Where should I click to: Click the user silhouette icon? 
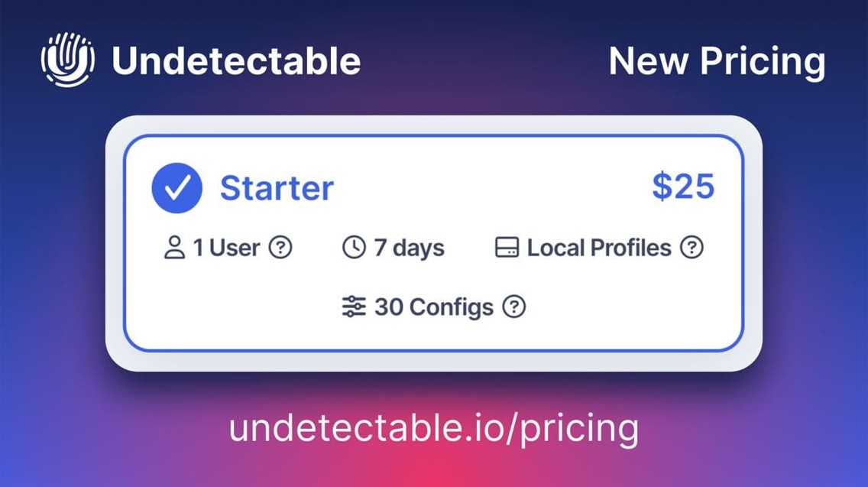[174, 248]
